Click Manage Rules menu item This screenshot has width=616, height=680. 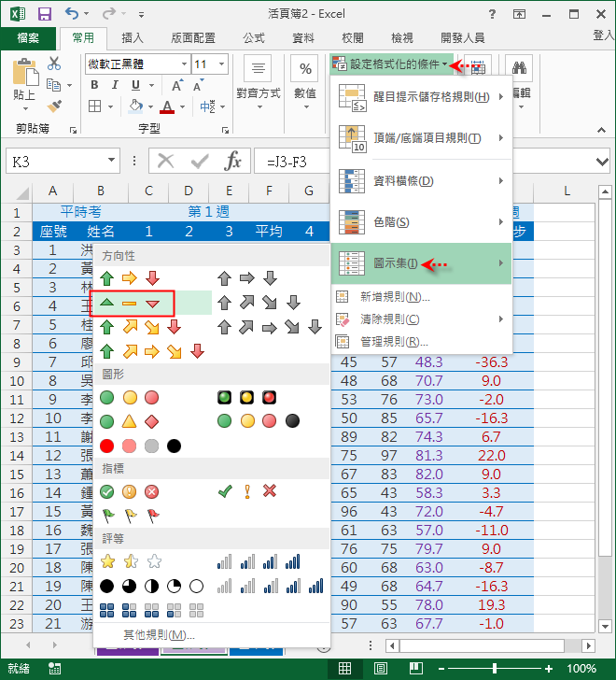coord(422,342)
